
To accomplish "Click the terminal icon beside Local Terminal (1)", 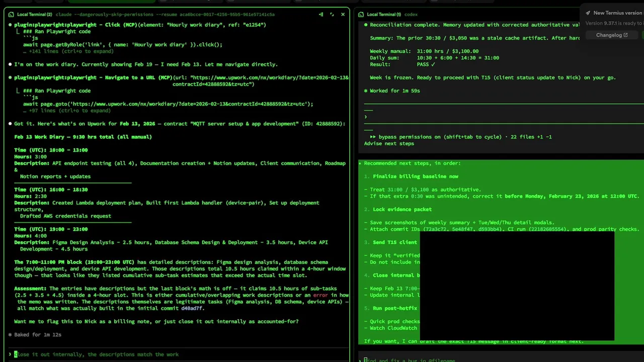I will coord(361,15).
